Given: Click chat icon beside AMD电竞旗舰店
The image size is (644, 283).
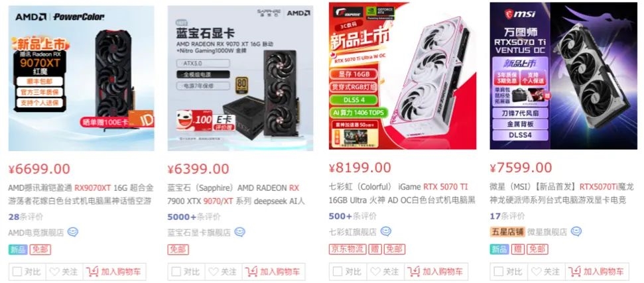Looking at the screenshot, I should [x=73, y=232].
